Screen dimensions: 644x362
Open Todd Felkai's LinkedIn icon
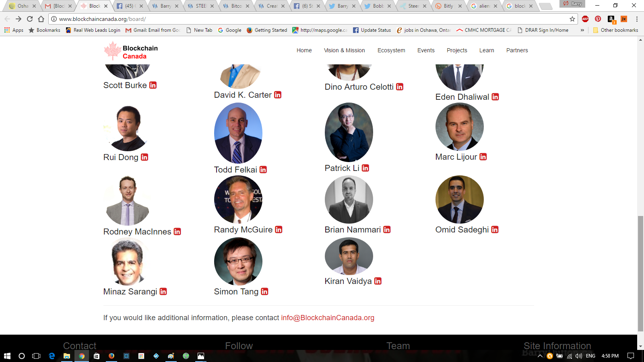[263, 170]
